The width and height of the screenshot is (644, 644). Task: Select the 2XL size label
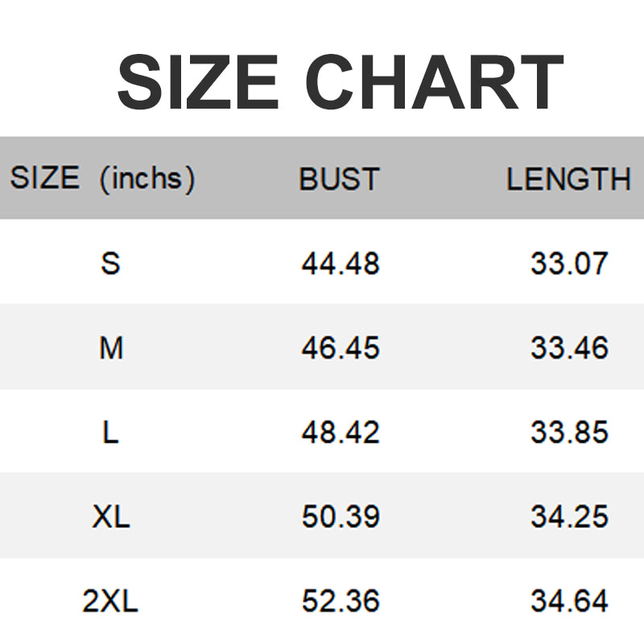(110, 601)
